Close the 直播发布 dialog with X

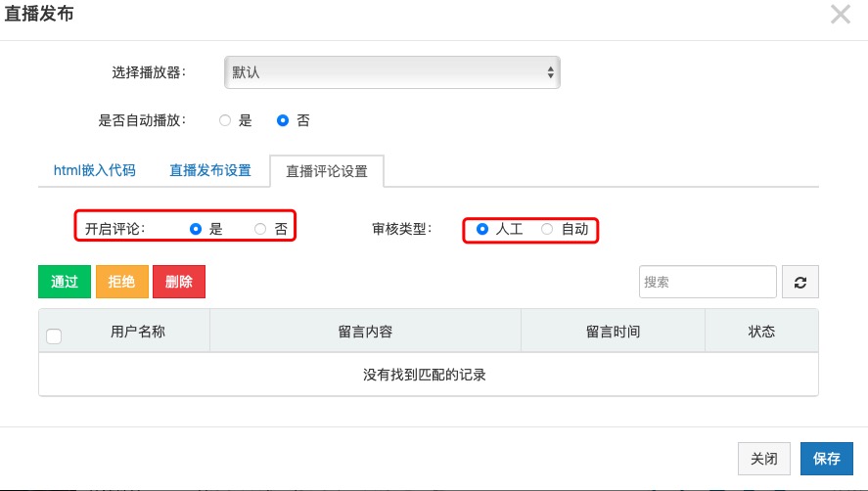pos(840,14)
